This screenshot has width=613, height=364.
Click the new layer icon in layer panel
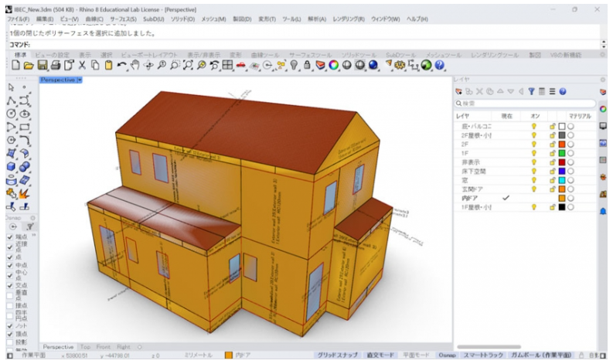(x=459, y=91)
